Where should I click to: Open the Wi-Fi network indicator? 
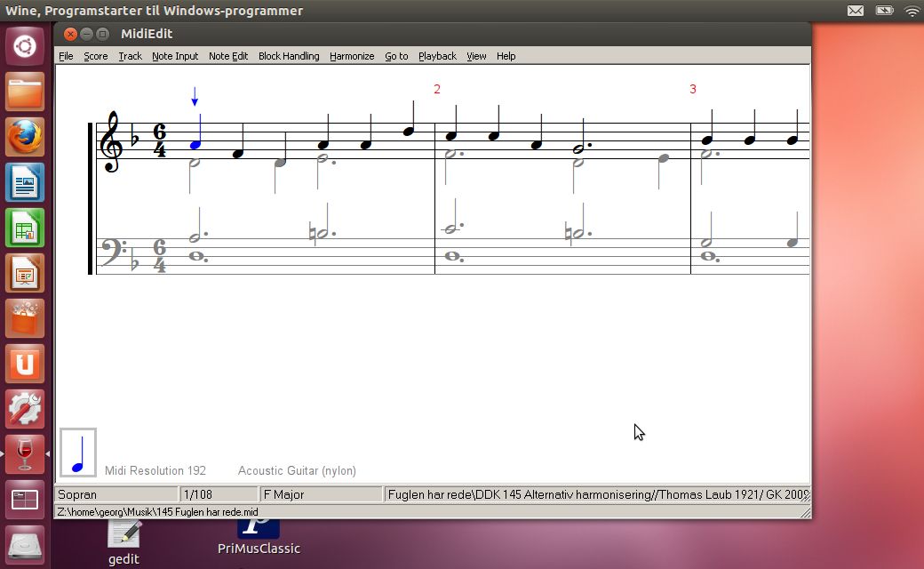point(912,11)
